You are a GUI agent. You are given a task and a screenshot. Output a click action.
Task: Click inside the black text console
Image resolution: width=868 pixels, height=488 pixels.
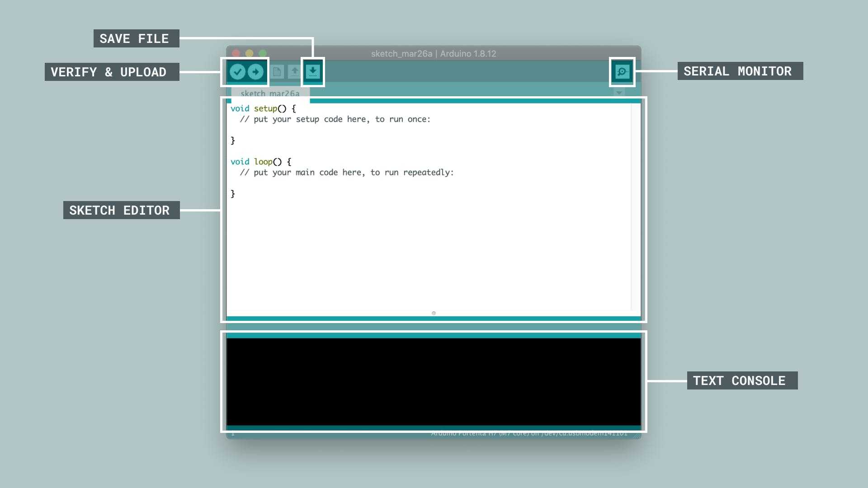click(x=434, y=382)
